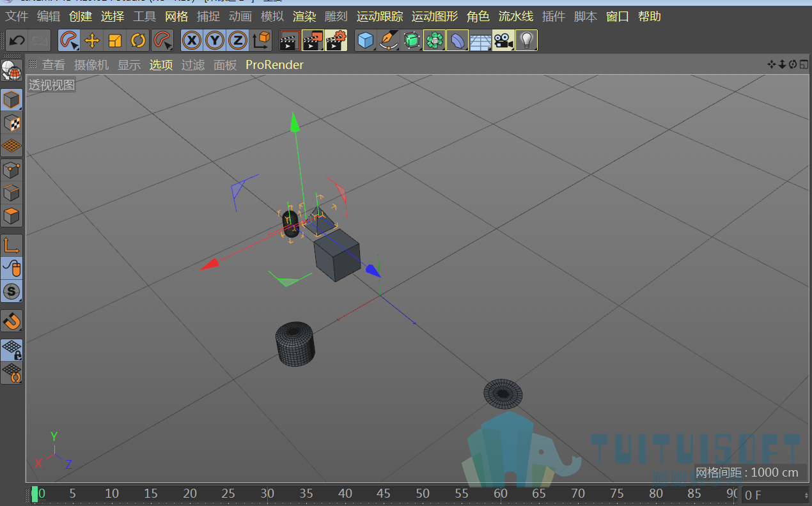Open the 摄像机 viewport menu

[91, 65]
